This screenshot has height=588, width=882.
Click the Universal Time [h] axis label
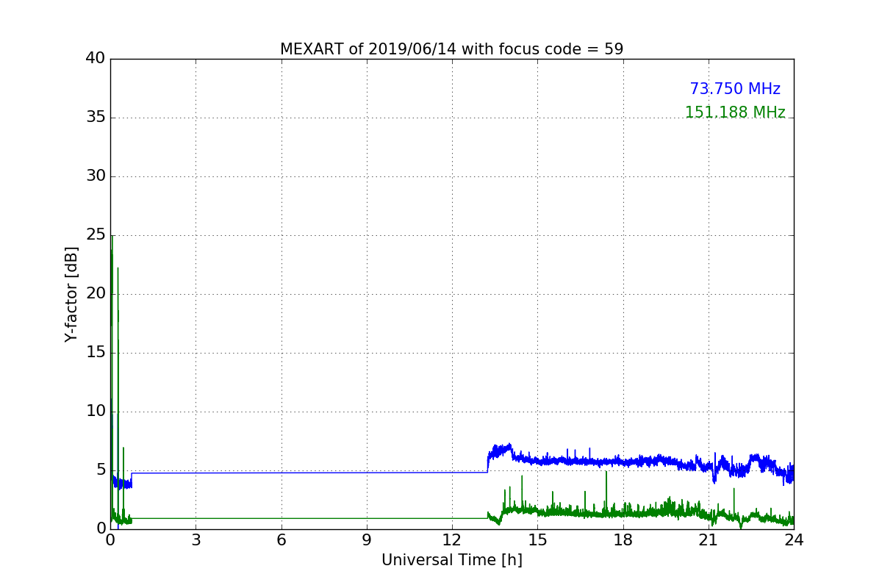click(x=451, y=560)
